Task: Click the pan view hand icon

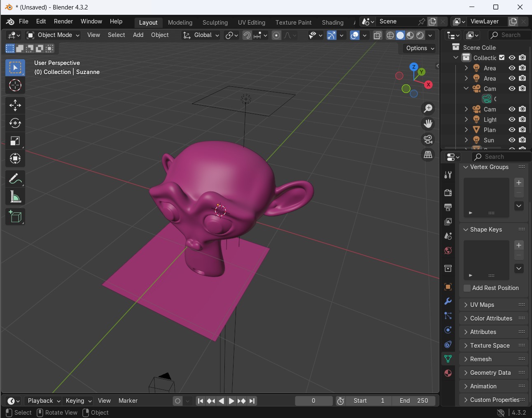Action: pyautogui.click(x=428, y=124)
